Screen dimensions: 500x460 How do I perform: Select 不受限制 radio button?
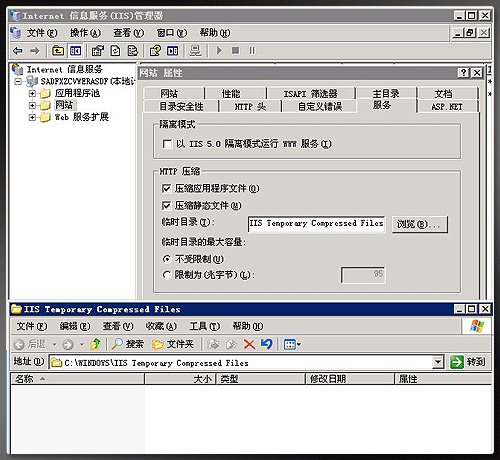[x=167, y=259]
